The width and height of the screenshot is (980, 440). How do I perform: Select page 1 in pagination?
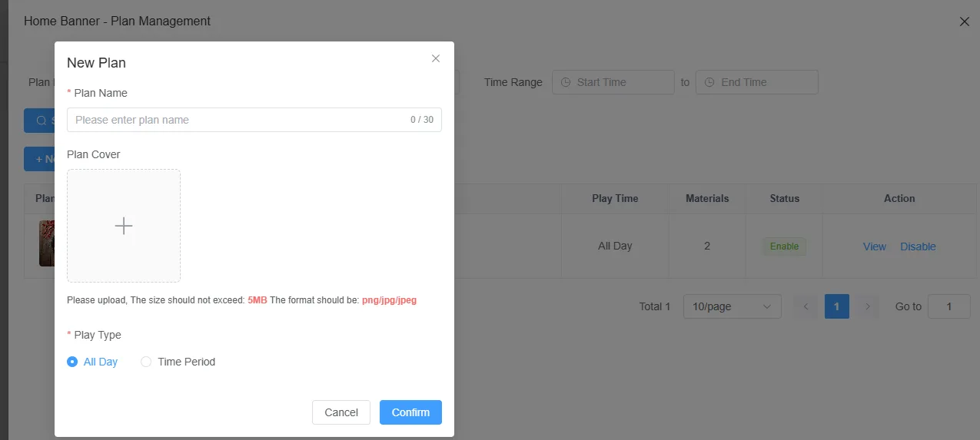[x=836, y=306]
